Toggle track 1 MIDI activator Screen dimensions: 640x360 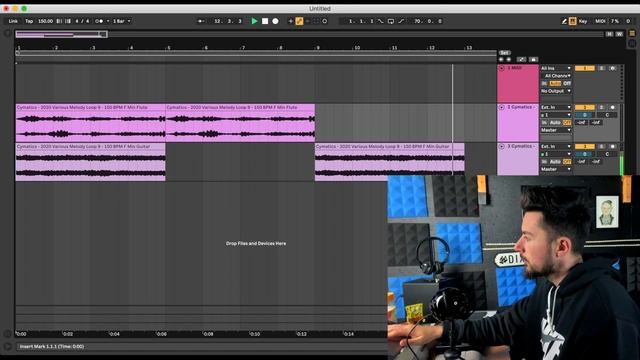tap(584, 68)
